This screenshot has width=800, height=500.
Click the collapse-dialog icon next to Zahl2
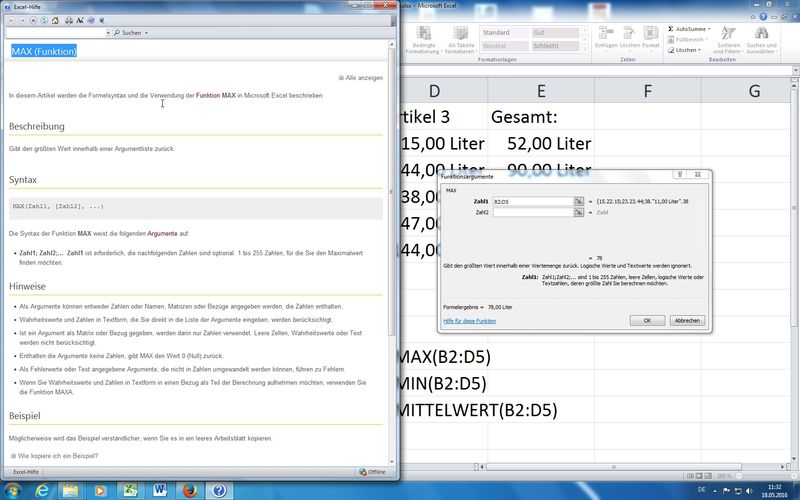tap(578, 212)
